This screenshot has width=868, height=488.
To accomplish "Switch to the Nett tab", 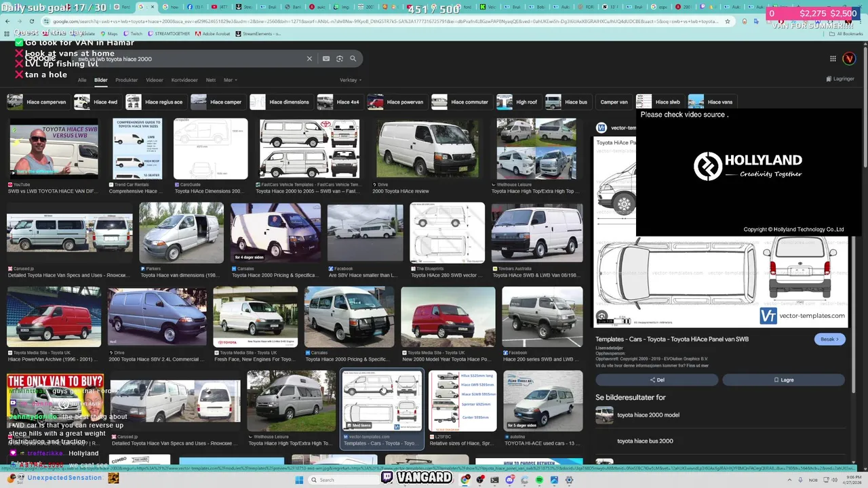I will pyautogui.click(x=211, y=80).
